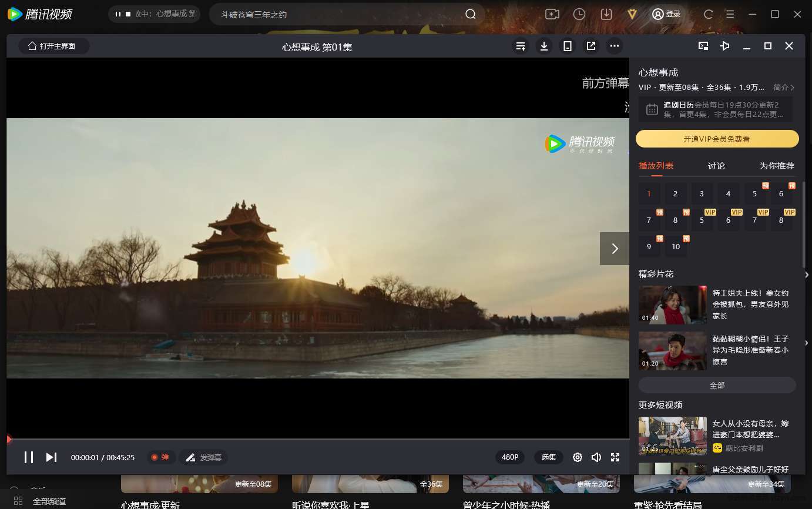Toggle the 弹 danmaku switch
Viewport: 812px width, 509px height.
160,457
